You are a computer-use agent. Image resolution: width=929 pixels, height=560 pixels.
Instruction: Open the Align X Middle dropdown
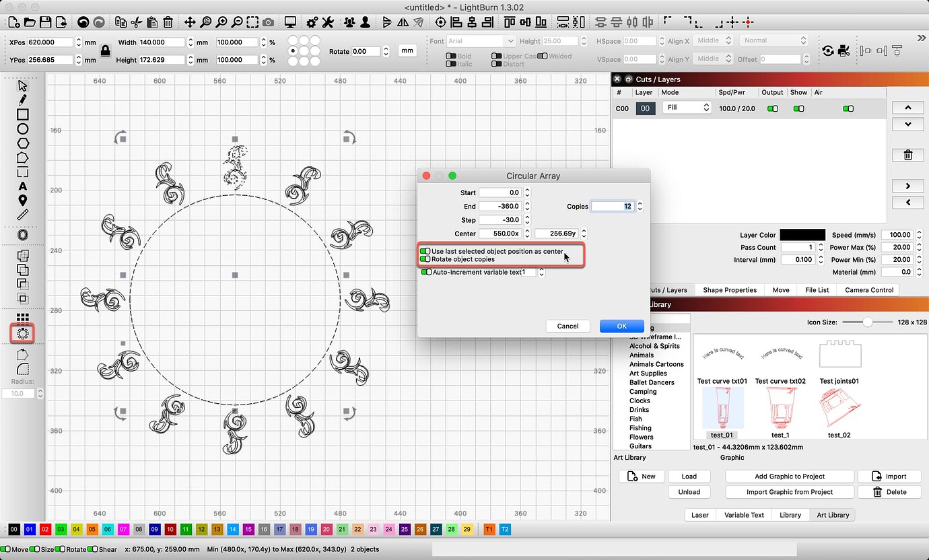click(x=714, y=40)
